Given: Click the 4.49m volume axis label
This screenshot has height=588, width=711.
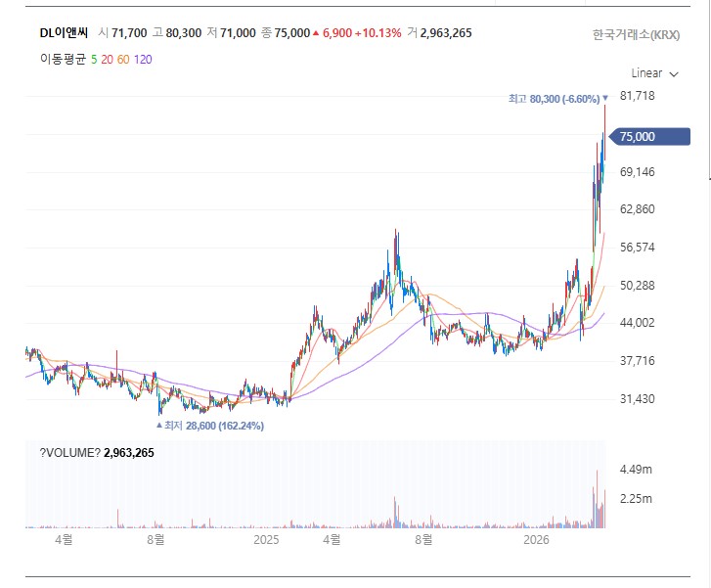Looking at the screenshot, I should [636, 470].
